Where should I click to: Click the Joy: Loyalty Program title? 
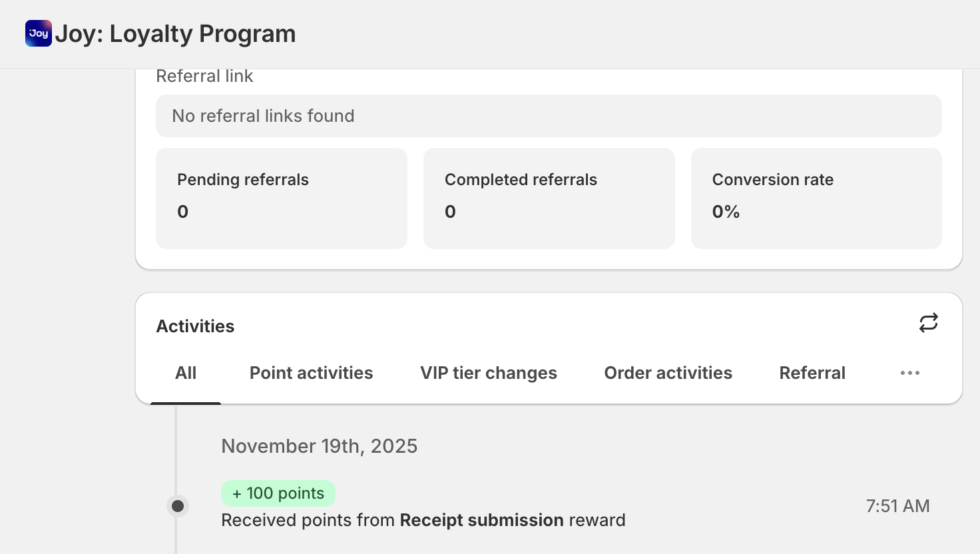(175, 33)
